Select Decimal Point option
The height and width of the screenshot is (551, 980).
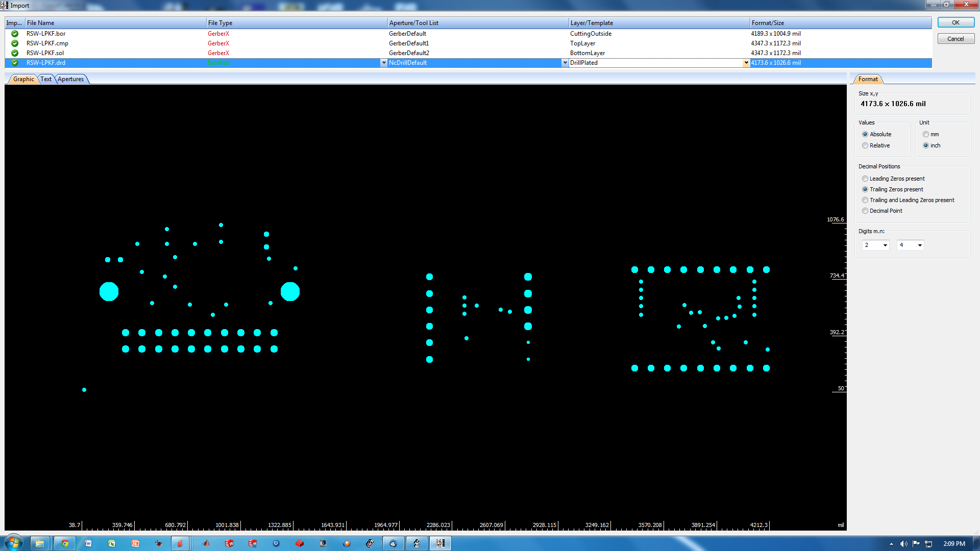pyautogui.click(x=865, y=211)
